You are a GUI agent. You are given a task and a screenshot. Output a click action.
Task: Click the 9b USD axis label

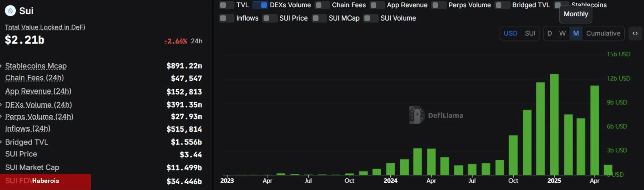617,102
